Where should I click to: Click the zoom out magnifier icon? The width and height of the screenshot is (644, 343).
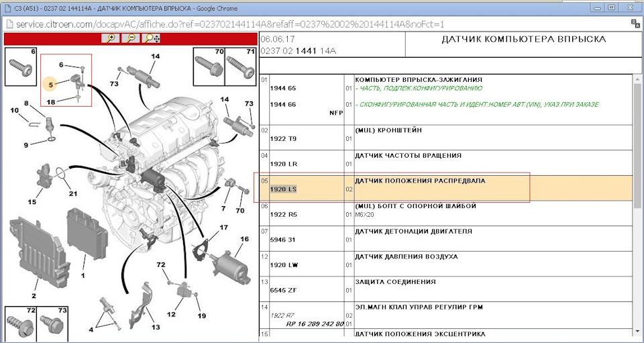click(131, 38)
